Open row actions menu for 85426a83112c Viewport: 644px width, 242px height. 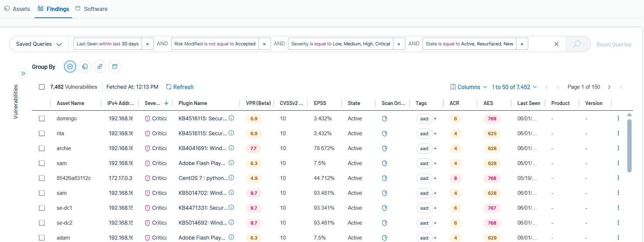click(x=618, y=178)
